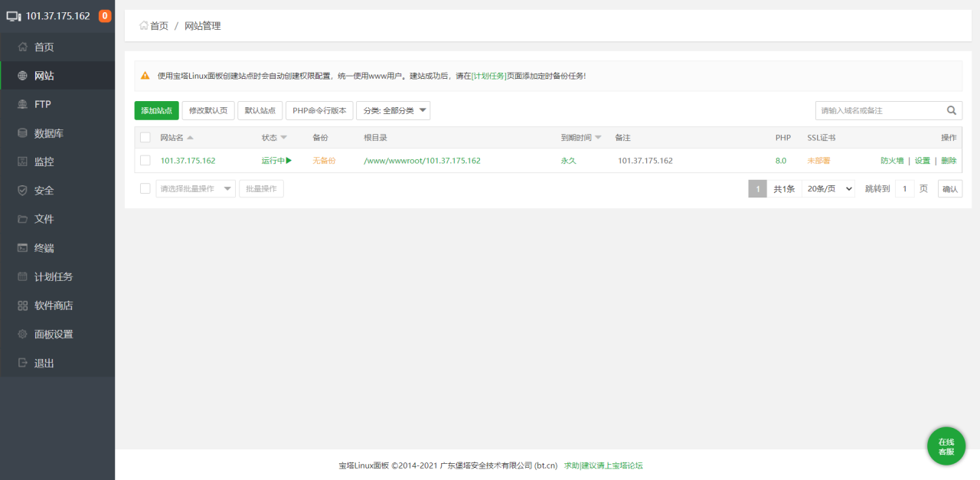Click the 网站 globe icon in sidebar
980x480 pixels.
pos(22,76)
